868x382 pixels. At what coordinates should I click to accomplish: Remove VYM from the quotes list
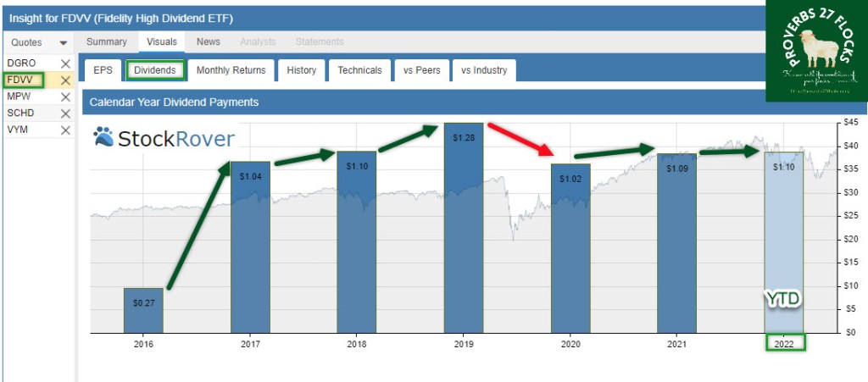pos(65,130)
